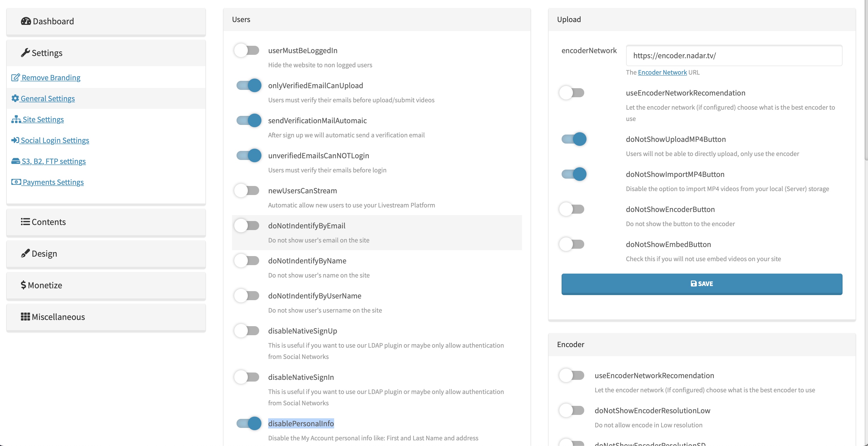Enable doNotShowEncoderButton switch
Viewport: 868px width, 446px height.
coord(572,209)
